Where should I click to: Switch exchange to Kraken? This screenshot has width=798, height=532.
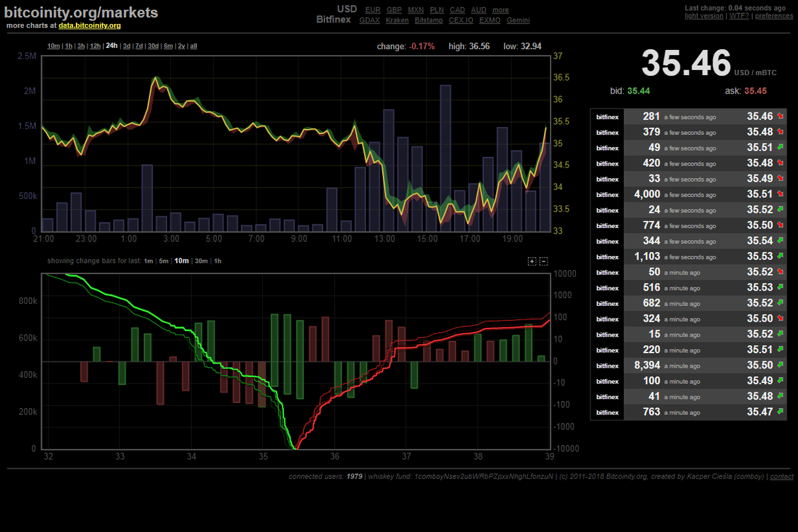[397, 21]
